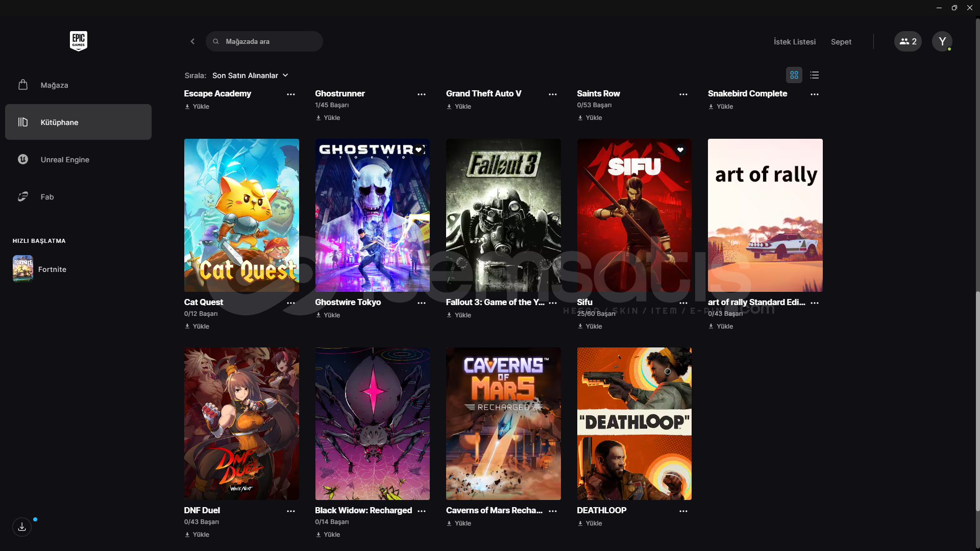Screen dimensions: 980x551
Task: Install Snakebird Complete via Yükle
Action: point(721,107)
